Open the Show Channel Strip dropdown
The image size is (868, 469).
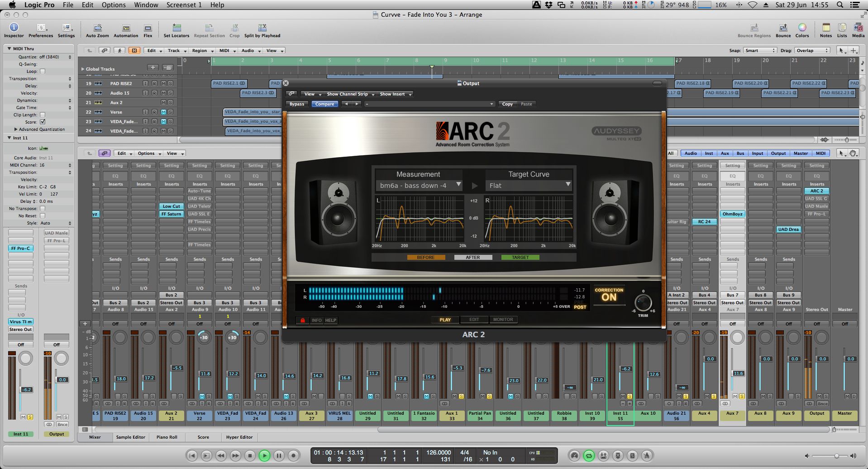pos(351,94)
